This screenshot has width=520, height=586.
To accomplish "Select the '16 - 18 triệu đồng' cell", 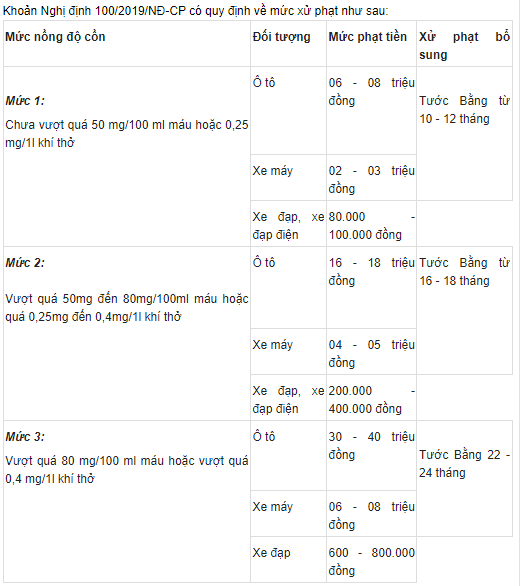I will [x=372, y=287].
